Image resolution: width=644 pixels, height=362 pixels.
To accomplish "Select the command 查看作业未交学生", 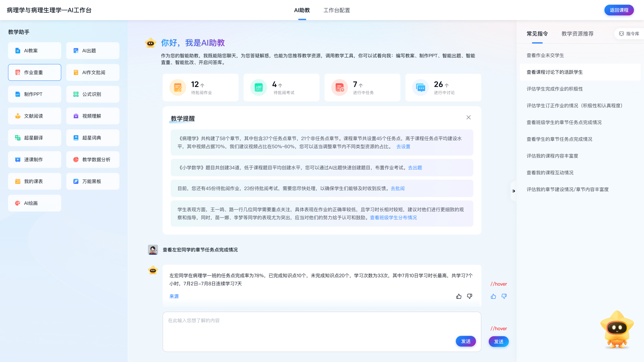I will (545, 55).
